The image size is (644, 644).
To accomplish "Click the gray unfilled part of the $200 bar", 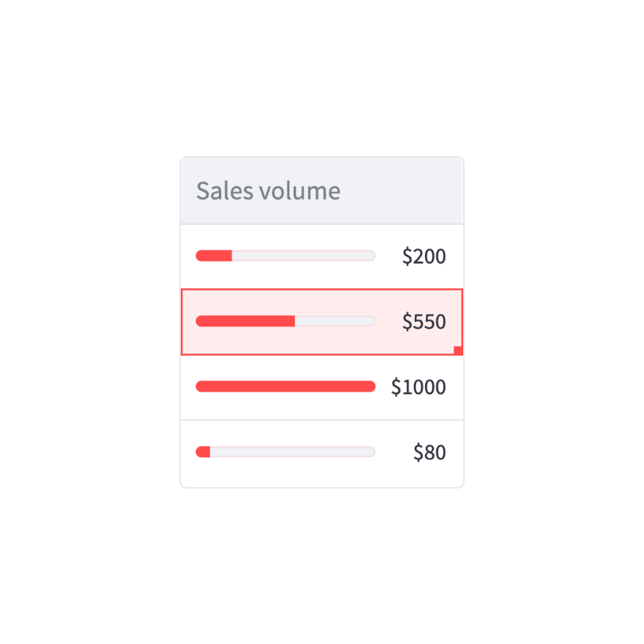I will [x=303, y=256].
